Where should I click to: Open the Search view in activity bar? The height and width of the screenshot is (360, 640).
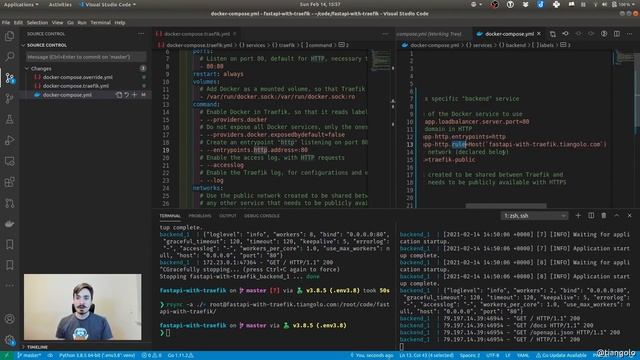tap(9, 56)
